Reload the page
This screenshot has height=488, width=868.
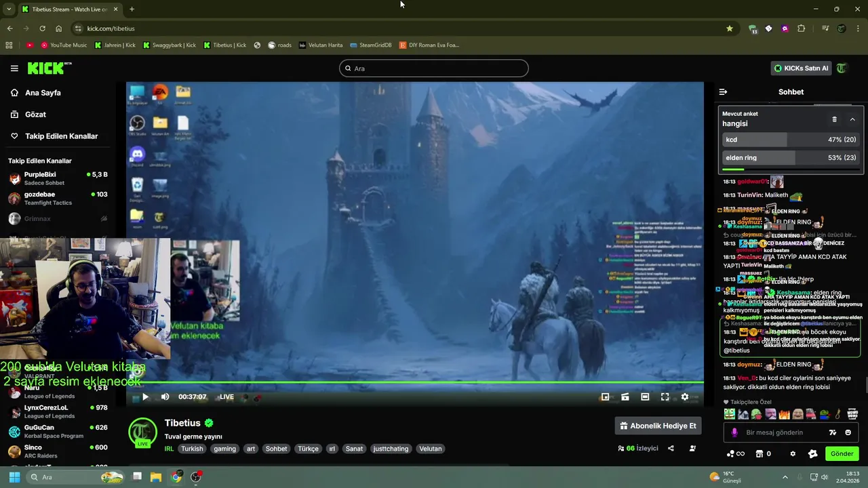coord(42,28)
